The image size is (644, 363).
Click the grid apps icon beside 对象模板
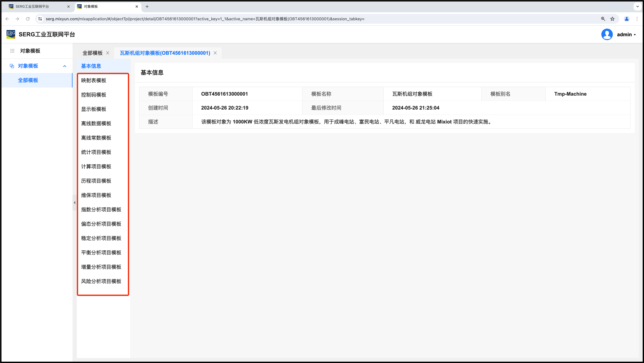[12, 51]
